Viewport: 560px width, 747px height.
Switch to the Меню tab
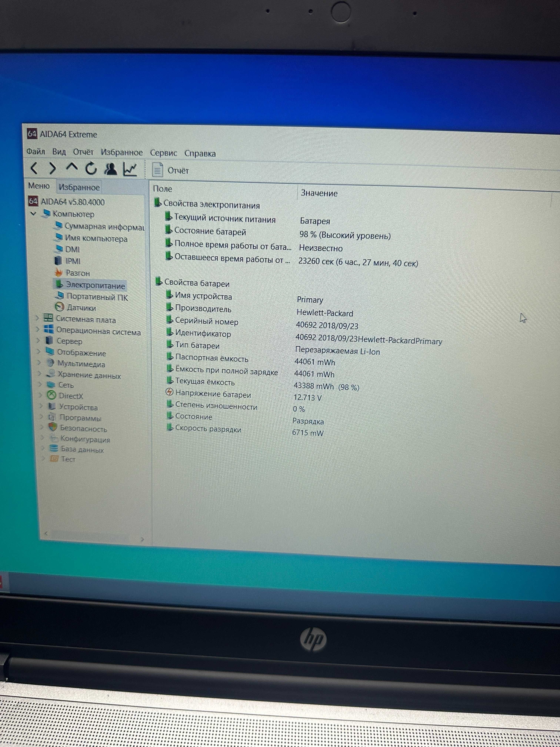point(39,186)
